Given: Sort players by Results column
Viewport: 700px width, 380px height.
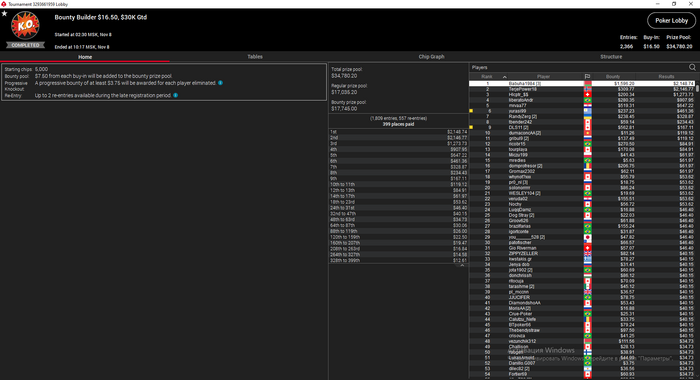Looking at the screenshot, I should pos(666,77).
